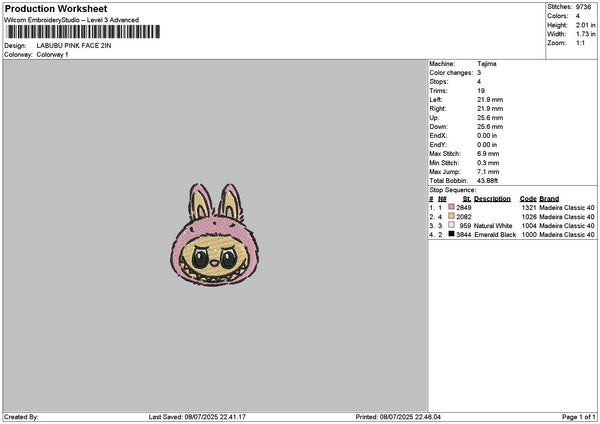
Task: Click the Emerald Black thread color swatch
Action: click(x=452, y=234)
